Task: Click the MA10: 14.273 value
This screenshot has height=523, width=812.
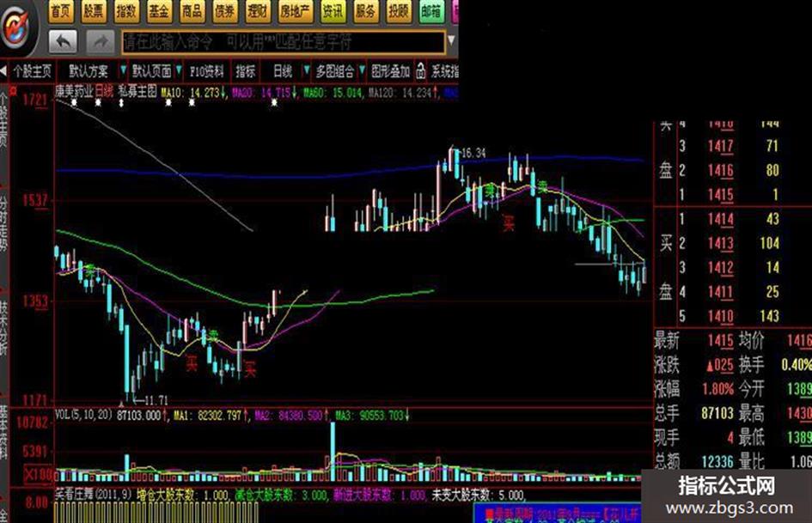Action: [193, 93]
